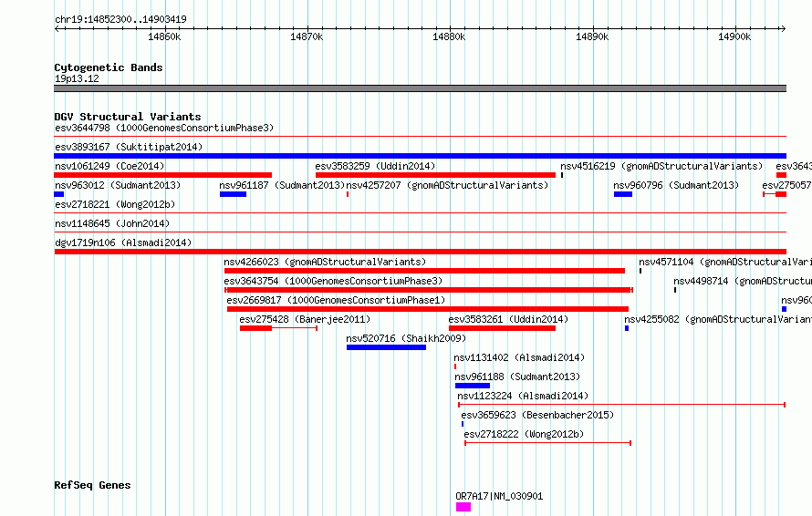Click the 14890k ruler position
The width and height of the screenshot is (812, 516).
[592, 36]
